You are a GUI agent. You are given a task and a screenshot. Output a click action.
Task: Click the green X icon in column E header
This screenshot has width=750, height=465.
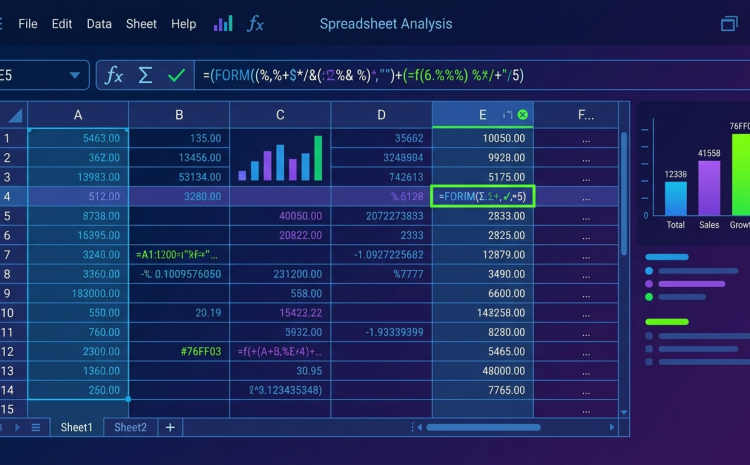[x=523, y=114]
